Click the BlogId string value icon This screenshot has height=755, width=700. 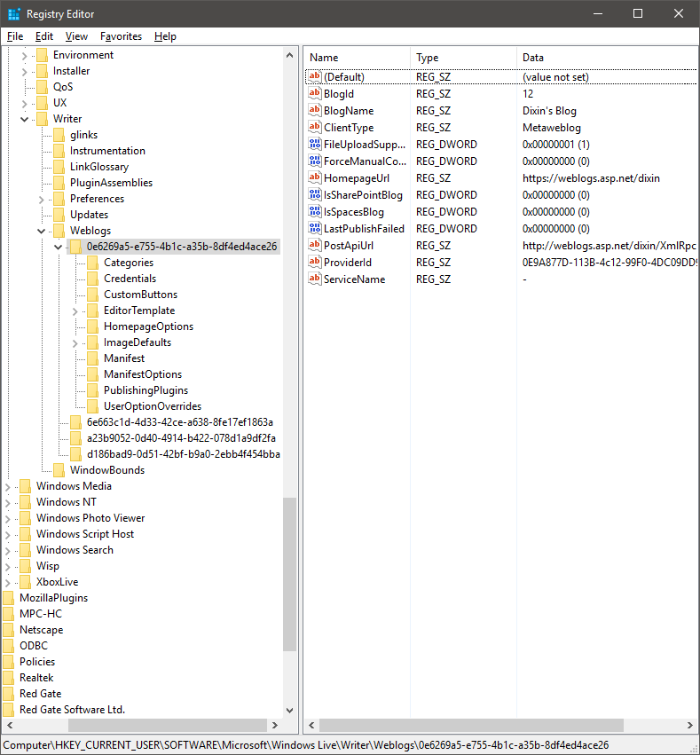click(x=314, y=93)
